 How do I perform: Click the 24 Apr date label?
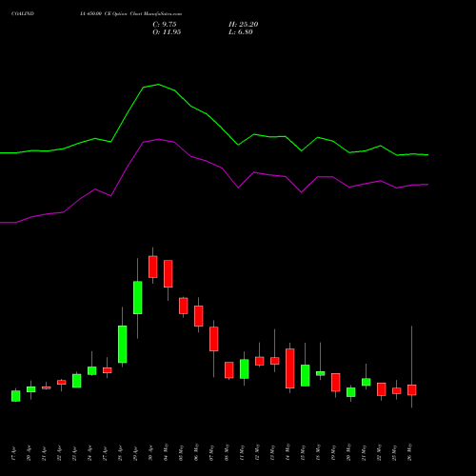coord(89,453)
